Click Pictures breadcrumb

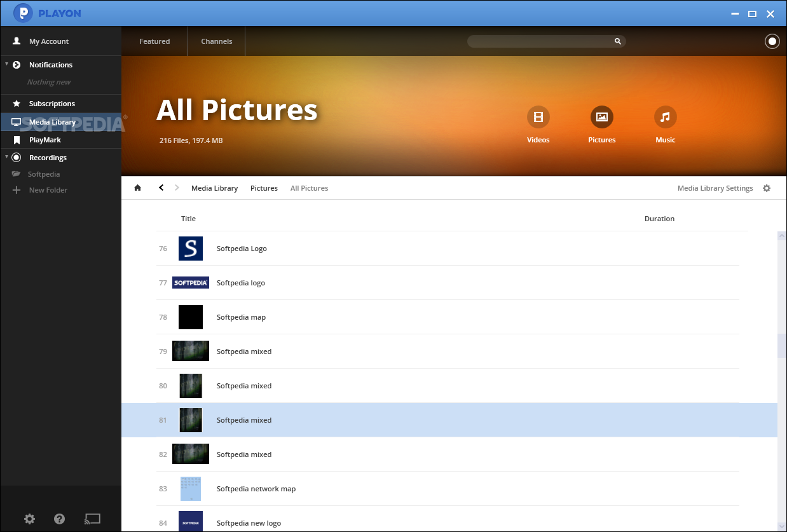tap(264, 188)
